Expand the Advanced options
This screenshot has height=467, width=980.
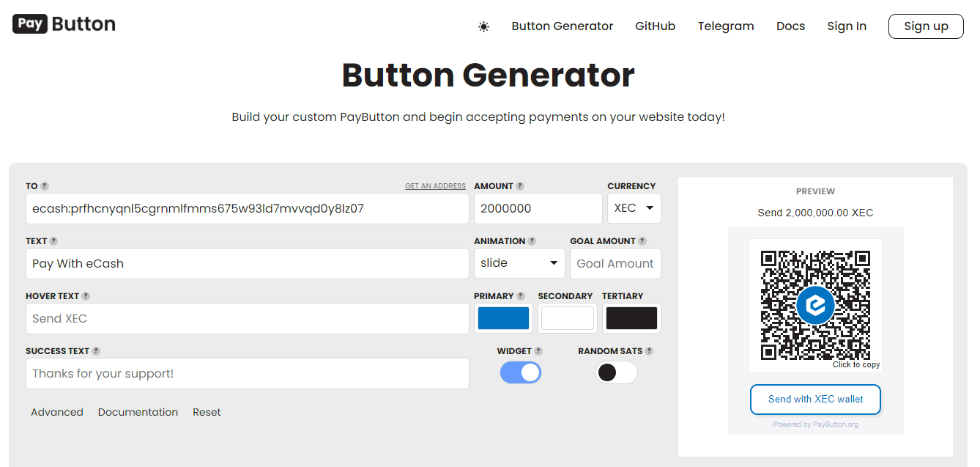(57, 412)
